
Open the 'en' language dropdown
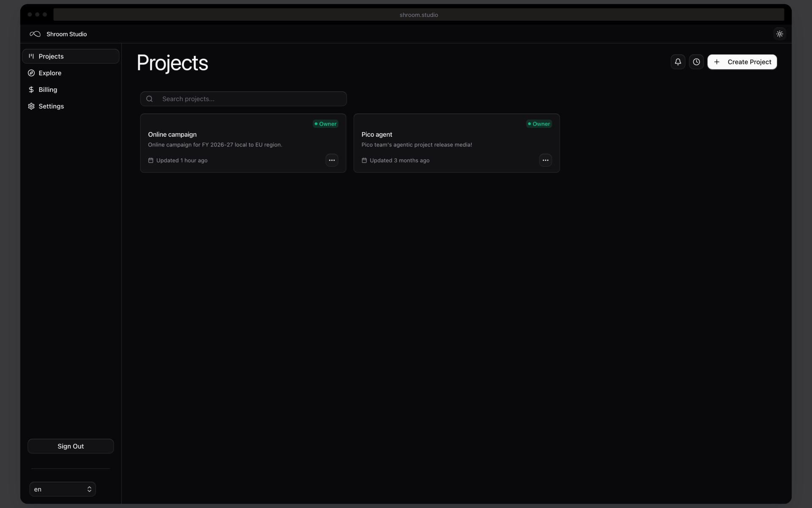pyautogui.click(x=63, y=489)
